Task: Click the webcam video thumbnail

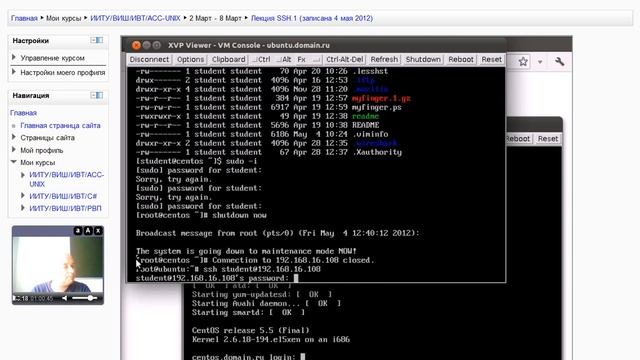Action: [58, 264]
